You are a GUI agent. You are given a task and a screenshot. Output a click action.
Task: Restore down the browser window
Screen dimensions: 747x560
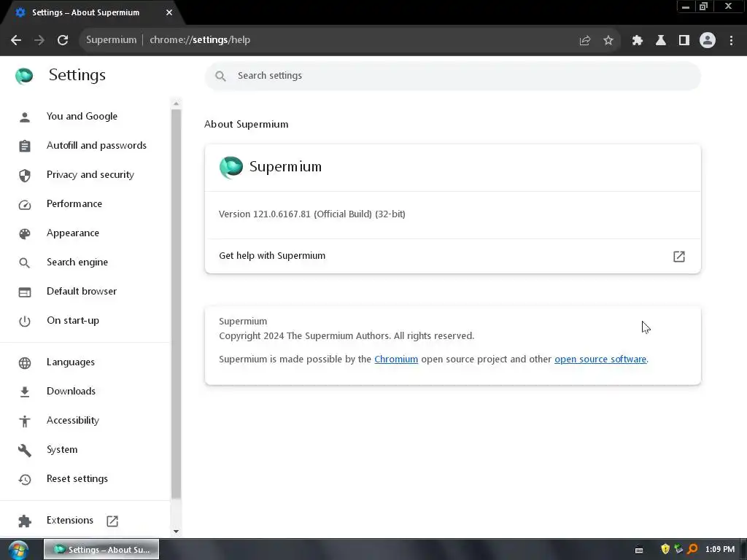coord(704,6)
